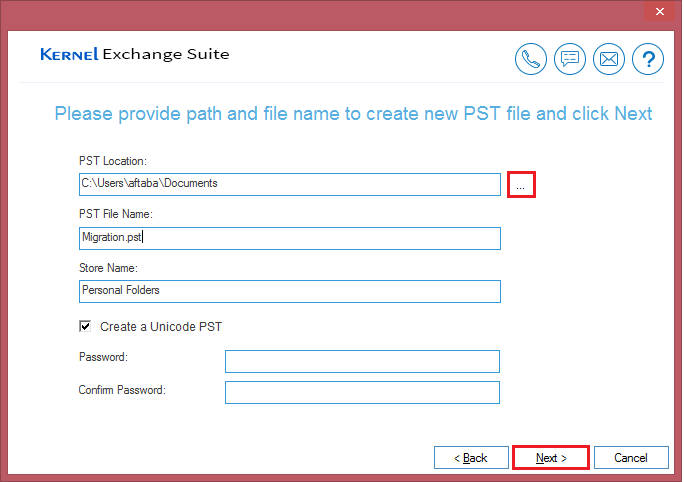Screen dimensions: 684x482
Task: Close the Kernel Exchange Suite window
Action: pos(660,11)
